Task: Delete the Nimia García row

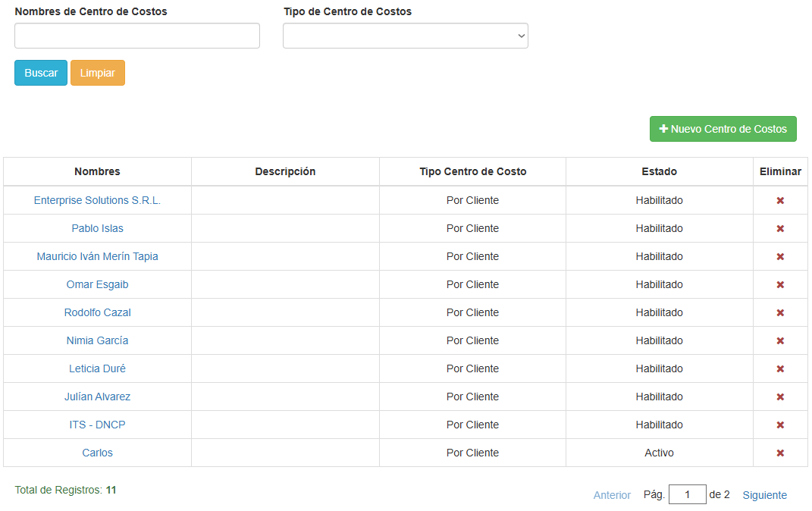Action: (780, 341)
